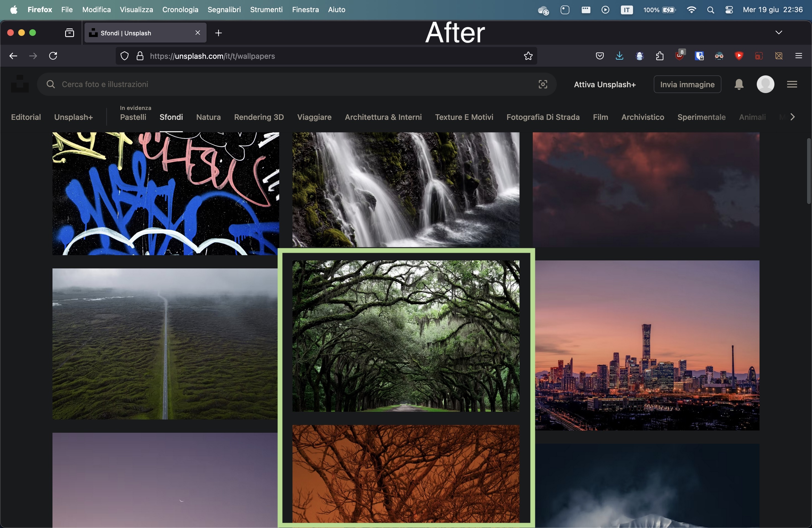812x528 pixels.
Task: Open site tracking protection shield
Action: tap(125, 56)
